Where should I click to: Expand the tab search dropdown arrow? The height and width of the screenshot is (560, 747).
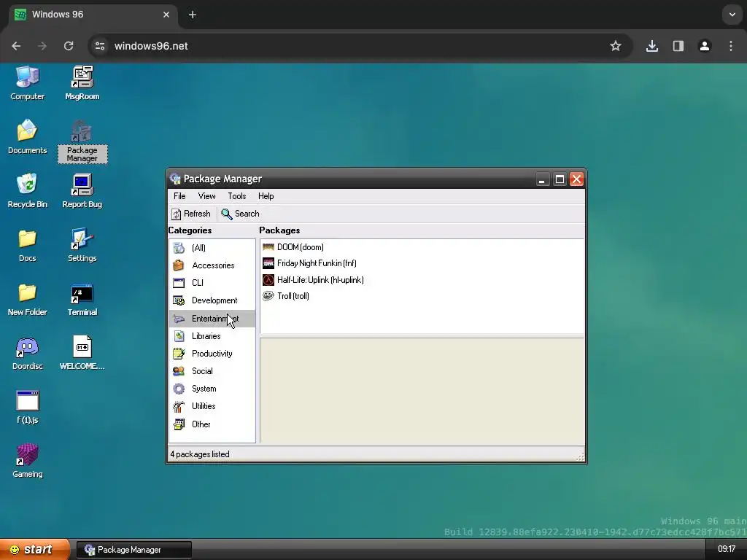tap(732, 15)
